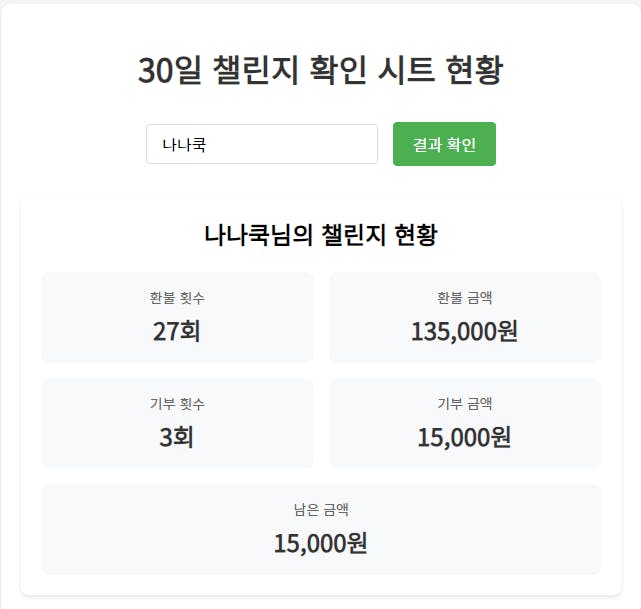Click the 환불 금액 label
Screen dimensions: 641x609
coord(464,297)
